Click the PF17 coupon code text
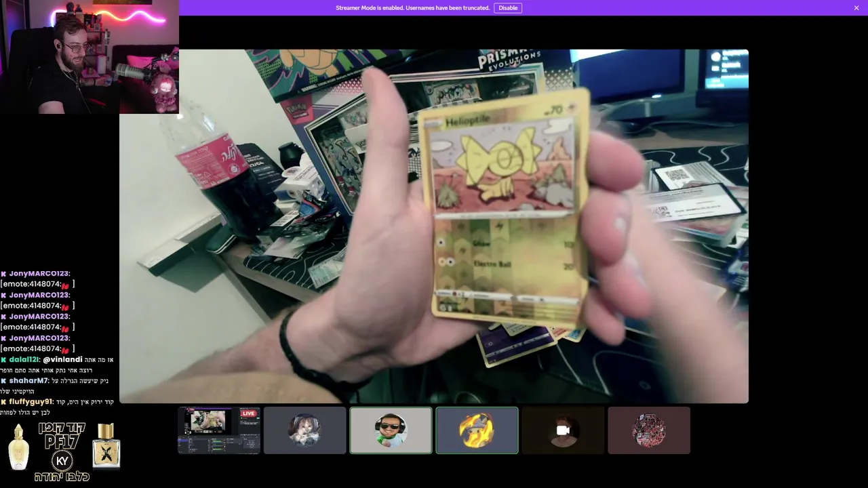868x488 pixels. point(62,443)
